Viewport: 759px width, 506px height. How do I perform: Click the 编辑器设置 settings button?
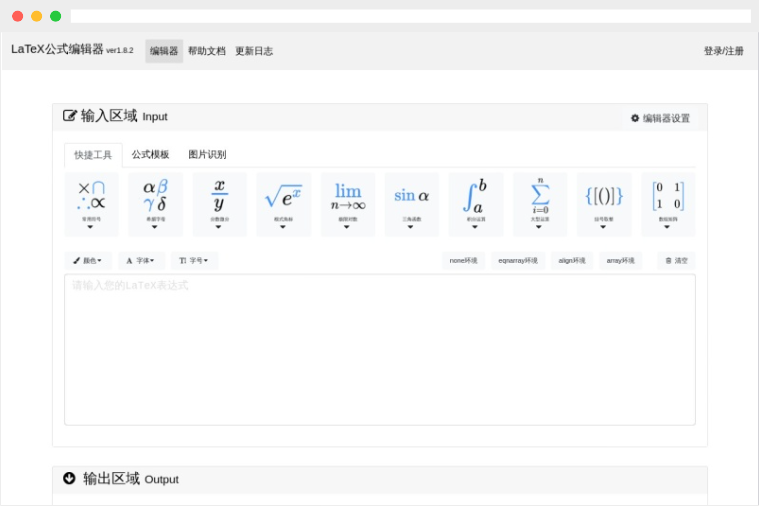(660, 118)
